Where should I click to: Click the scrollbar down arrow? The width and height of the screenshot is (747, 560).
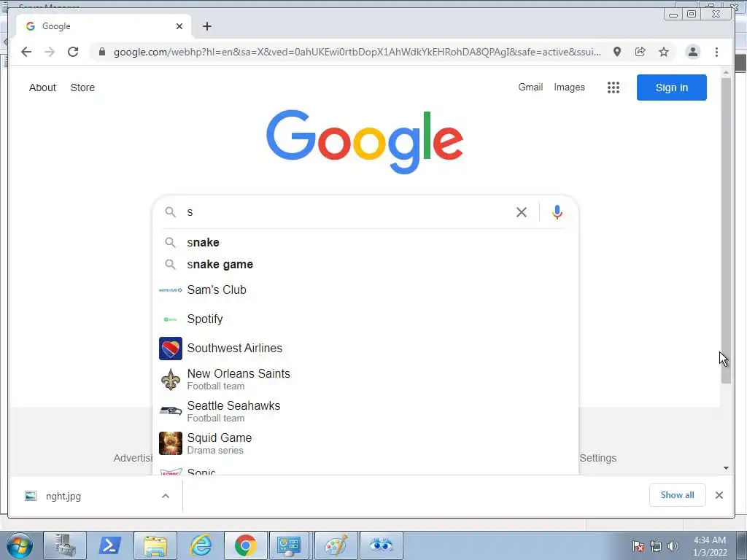coord(726,468)
